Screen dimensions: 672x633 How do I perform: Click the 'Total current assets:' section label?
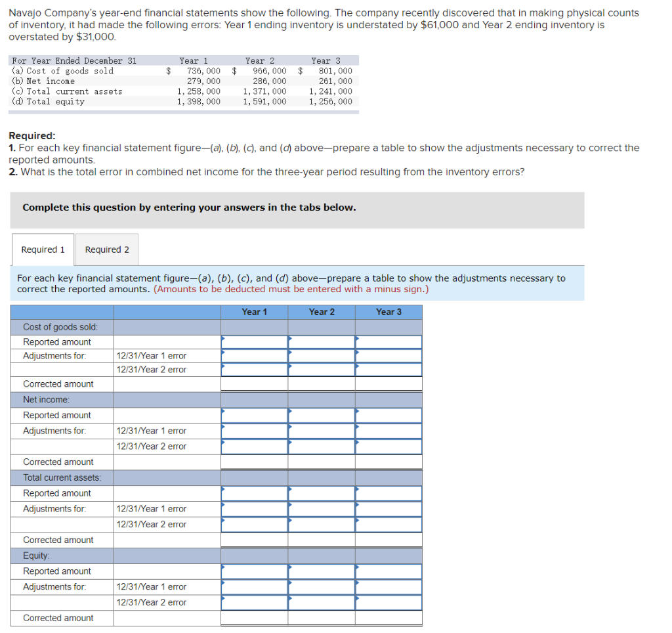(62, 478)
